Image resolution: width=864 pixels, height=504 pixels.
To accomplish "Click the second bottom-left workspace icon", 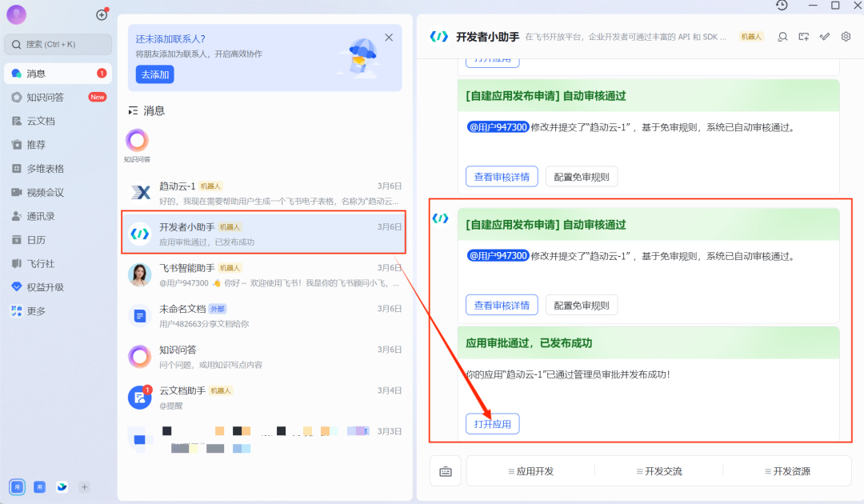I will 40,487.
